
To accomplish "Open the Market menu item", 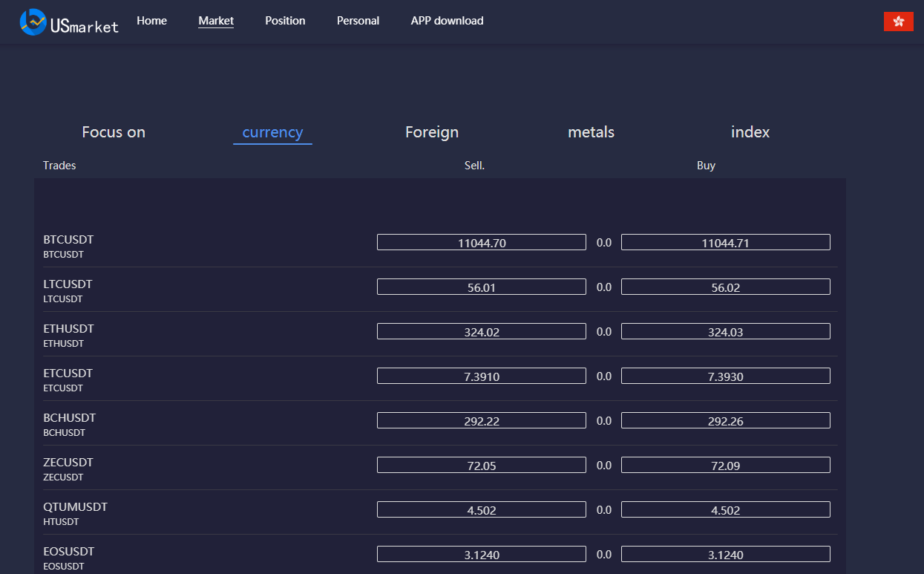I will click(x=216, y=21).
